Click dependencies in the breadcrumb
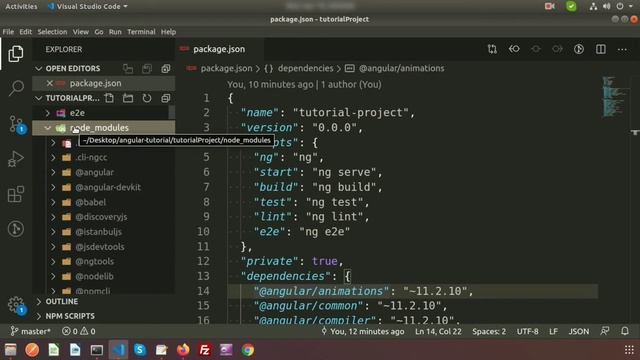Screen dimensions: 640x360 pyautogui.click(x=306, y=69)
